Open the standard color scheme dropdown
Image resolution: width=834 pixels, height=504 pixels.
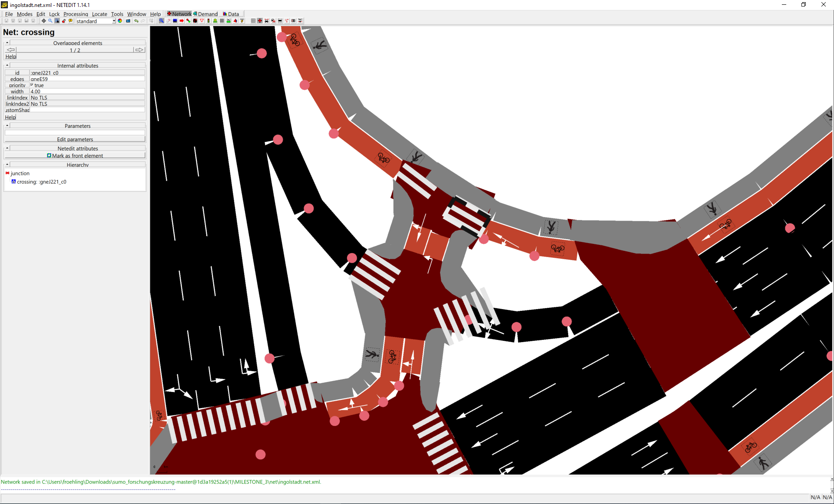click(x=113, y=21)
